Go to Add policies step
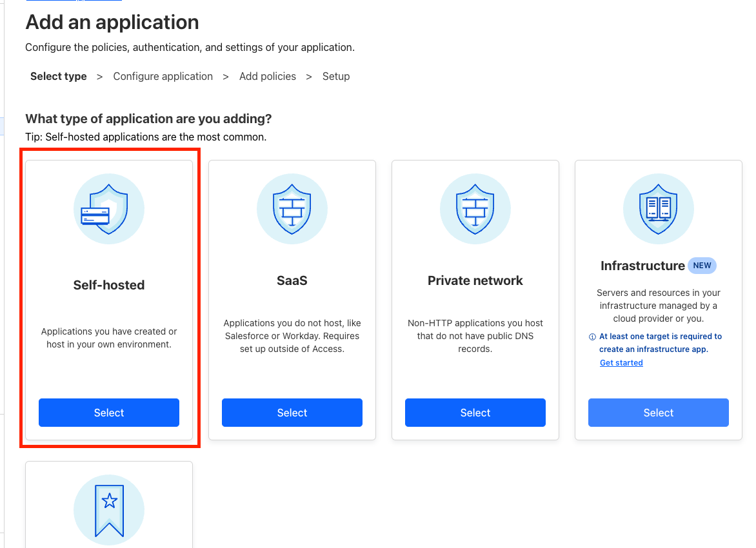756x548 pixels. coord(268,77)
